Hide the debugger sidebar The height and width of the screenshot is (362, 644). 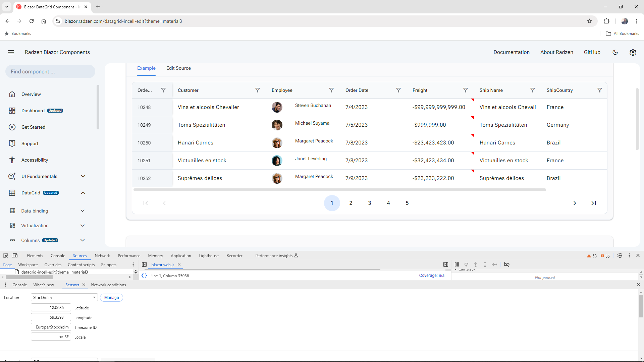[x=446, y=265]
